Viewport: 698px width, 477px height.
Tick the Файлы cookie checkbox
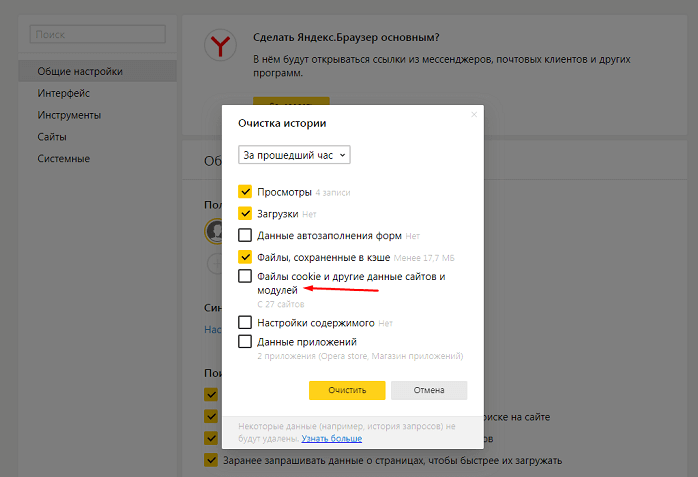coord(245,276)
